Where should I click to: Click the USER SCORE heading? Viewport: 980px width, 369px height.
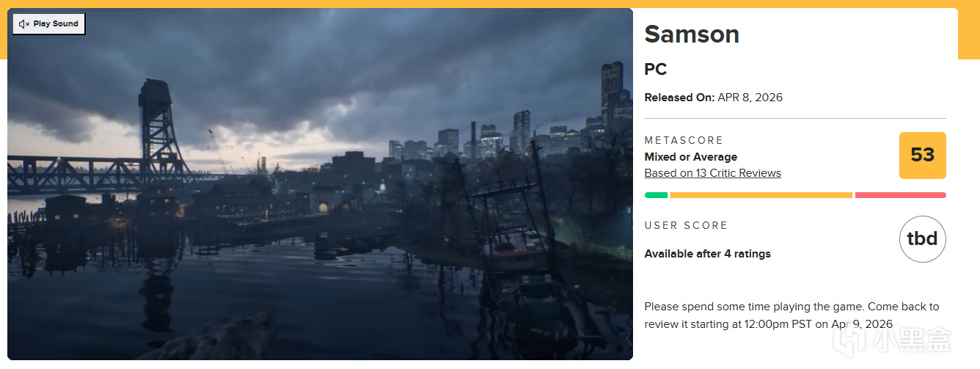(x=686, y=225)
